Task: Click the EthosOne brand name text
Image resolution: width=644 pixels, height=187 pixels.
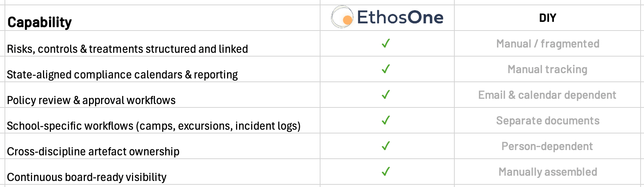Action: tap(400, 17)
